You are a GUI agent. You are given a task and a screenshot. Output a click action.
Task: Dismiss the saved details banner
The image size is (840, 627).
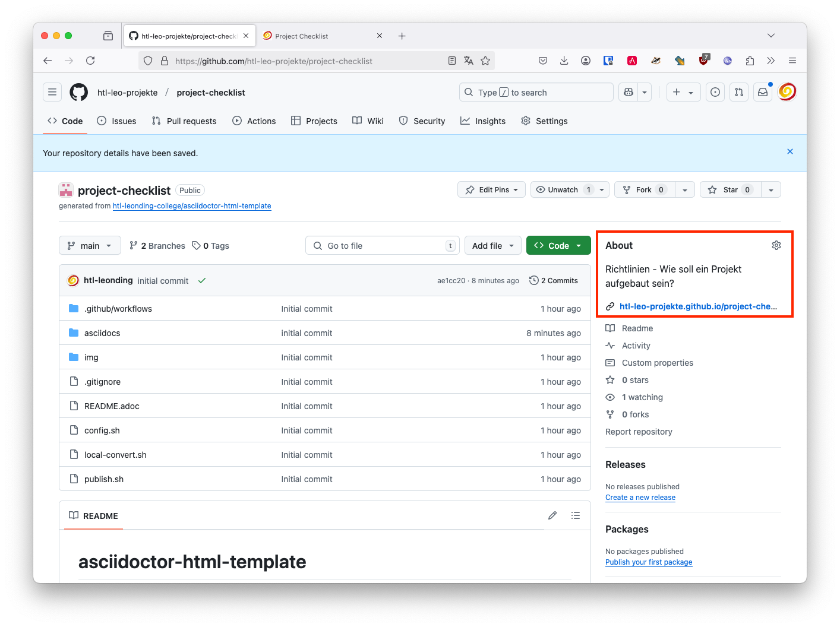[x=790, y=151]
